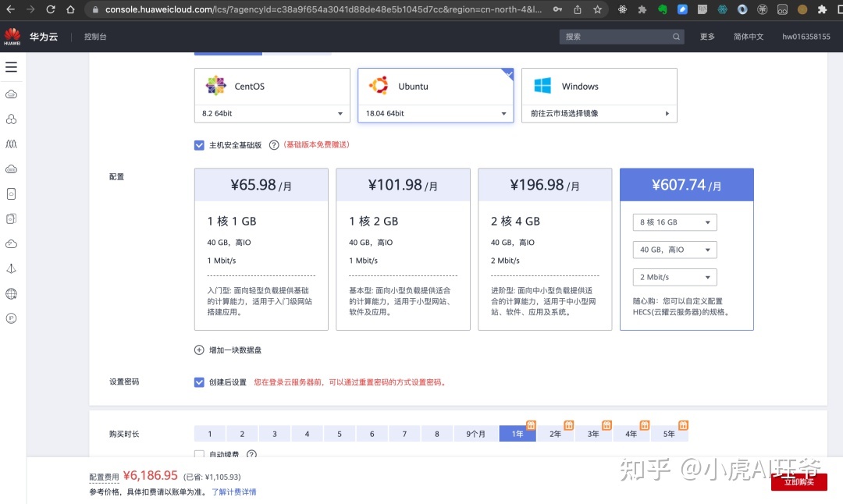Click the Ubuntu logo icon
The image size is (843, 504).
pos(379,86)
